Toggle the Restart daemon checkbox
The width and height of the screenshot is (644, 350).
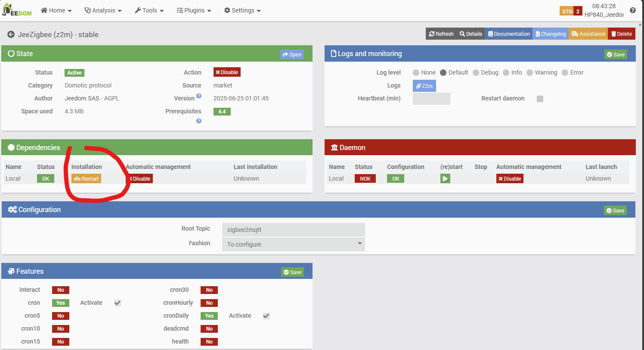[x=540, y=99]
